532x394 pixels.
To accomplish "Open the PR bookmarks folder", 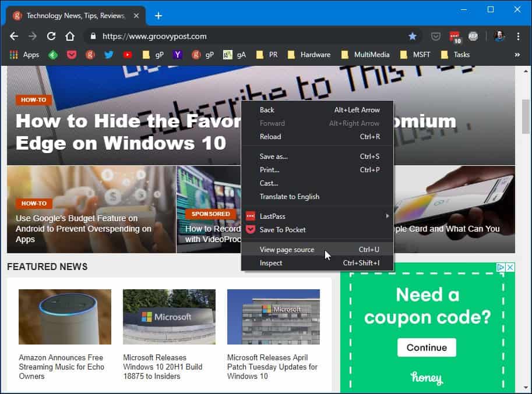I will click(267, 55).
